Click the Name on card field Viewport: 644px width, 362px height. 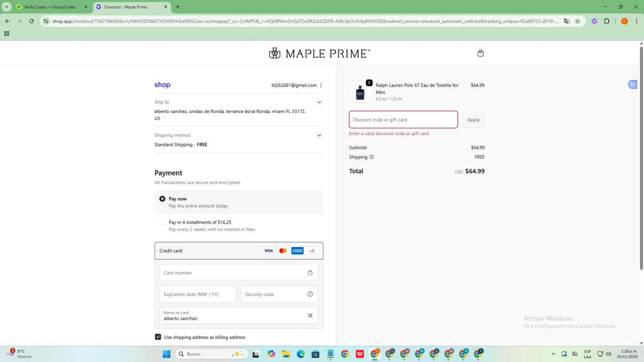coord(239,315)
